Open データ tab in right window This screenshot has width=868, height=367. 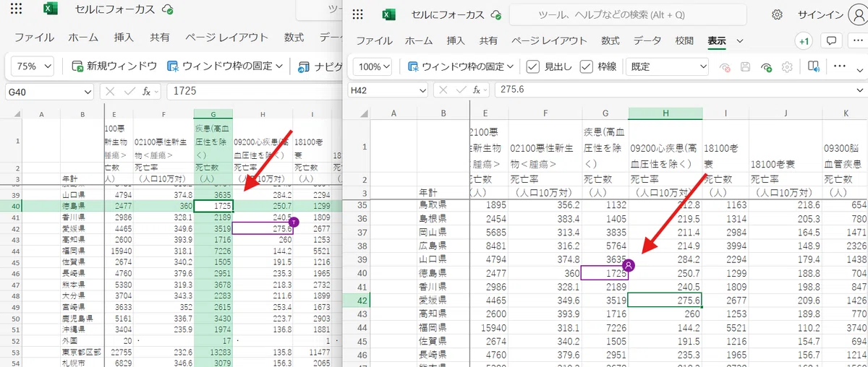[x=647, y=41]
